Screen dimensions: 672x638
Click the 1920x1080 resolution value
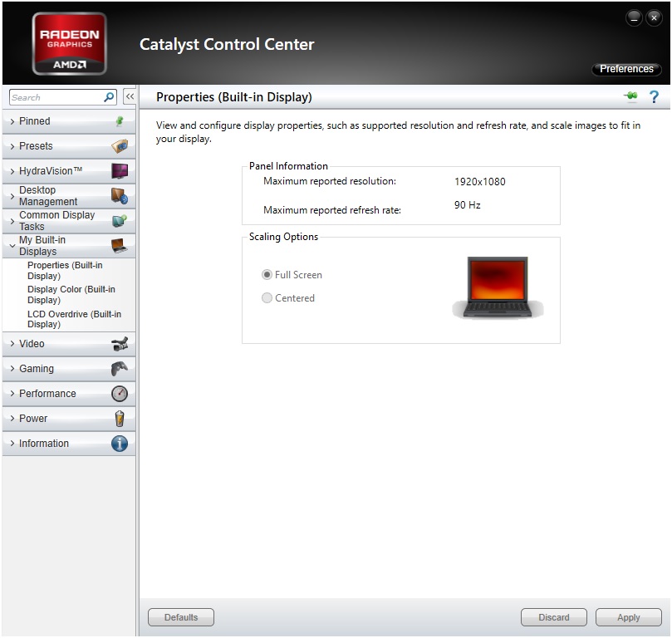(x=480, y=182)
